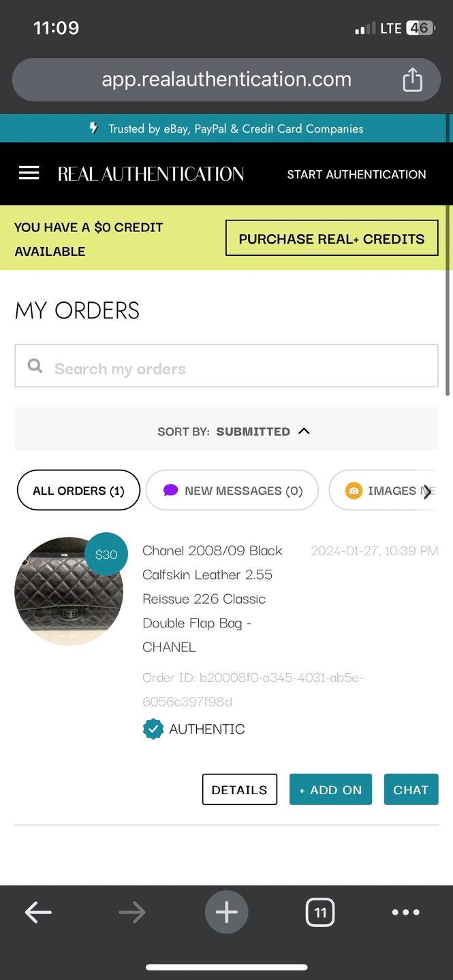
Task: Open the hamburger navigation menu
Action: 29,174
